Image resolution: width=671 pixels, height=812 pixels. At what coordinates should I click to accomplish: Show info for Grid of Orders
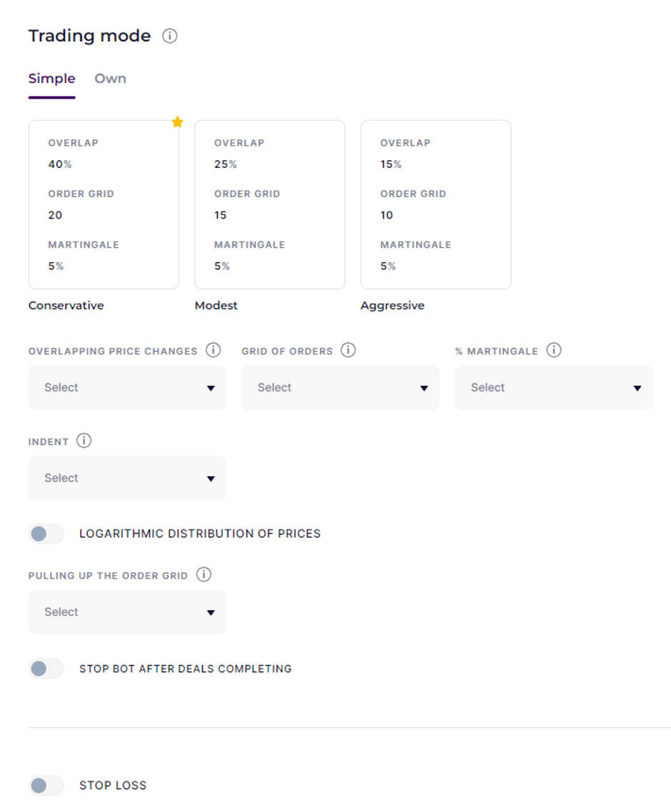point(348,350)
